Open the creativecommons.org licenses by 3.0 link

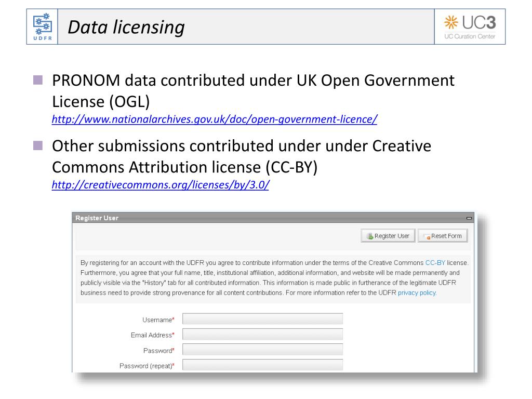(161, 185)
